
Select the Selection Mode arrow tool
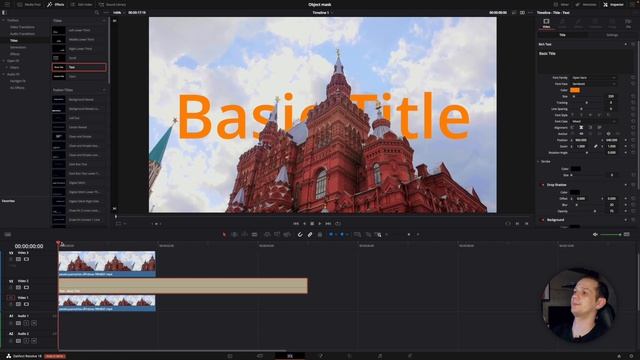tap(224, 235)
